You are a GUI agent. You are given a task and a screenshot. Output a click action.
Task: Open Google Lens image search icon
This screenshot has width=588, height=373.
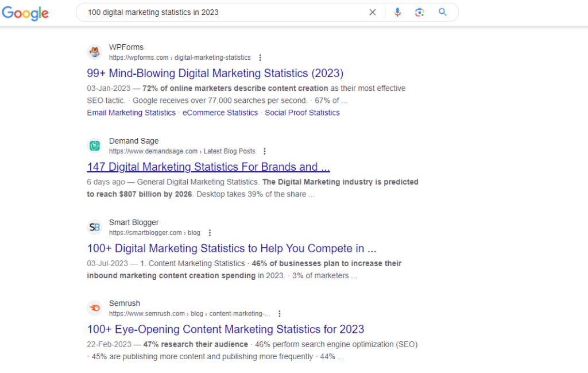point(420,13)
